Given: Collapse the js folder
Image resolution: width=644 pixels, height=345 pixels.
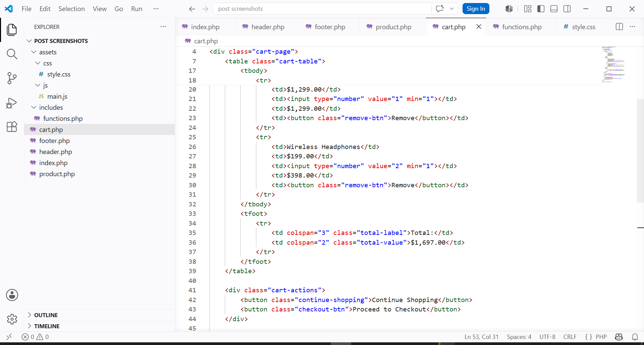Looking at the screenshot, I should point(38,85).
